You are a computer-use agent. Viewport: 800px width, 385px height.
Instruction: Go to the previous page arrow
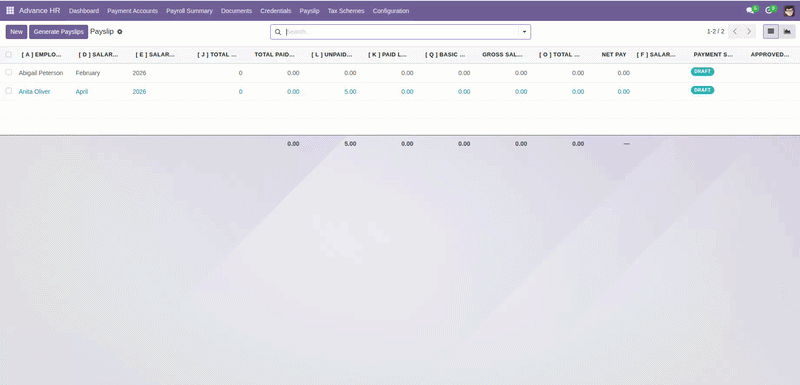point(735,32)
